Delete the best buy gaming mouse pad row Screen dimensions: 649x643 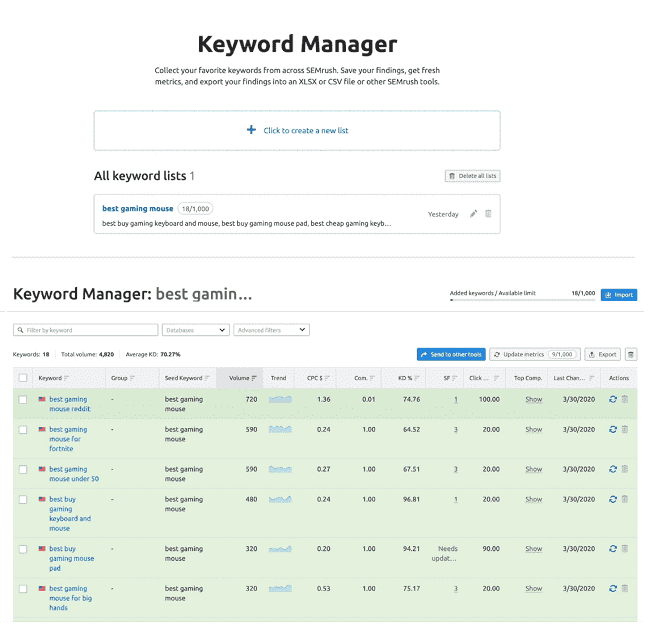625,549
